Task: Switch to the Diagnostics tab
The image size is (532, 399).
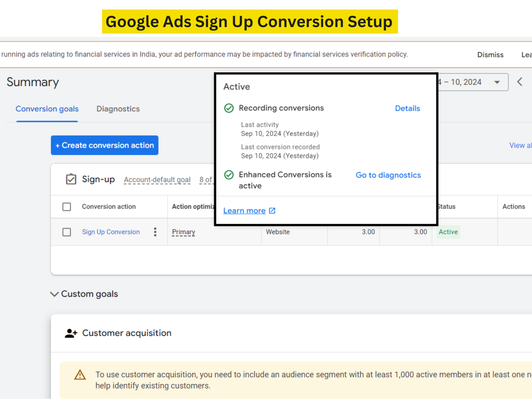Action: 118,109
